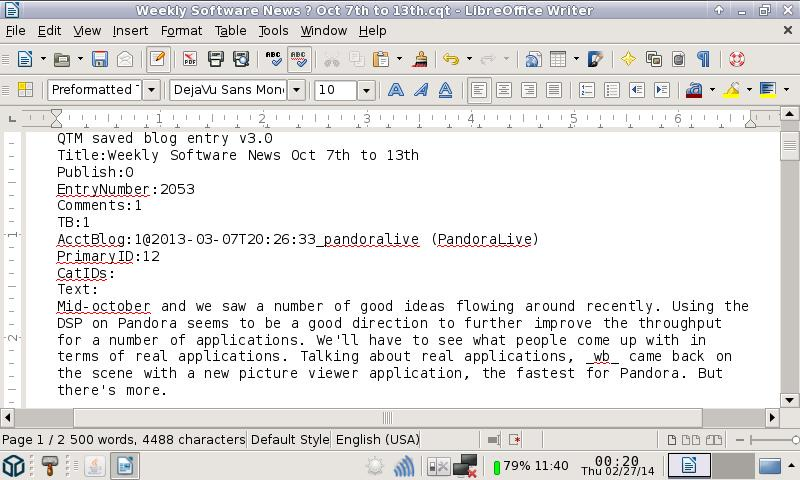Open the Format menu
This screenshot has height=480, width=800.
point(181,31)
